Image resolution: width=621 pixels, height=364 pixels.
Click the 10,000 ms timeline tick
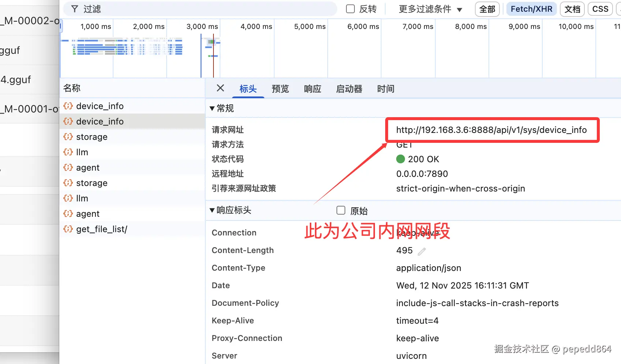click(x=576, y=26)
